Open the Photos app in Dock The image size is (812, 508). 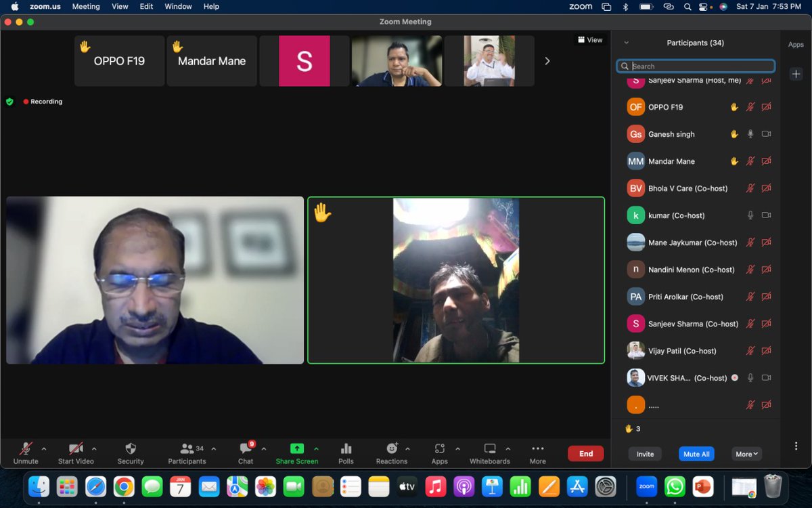(265, 486)
